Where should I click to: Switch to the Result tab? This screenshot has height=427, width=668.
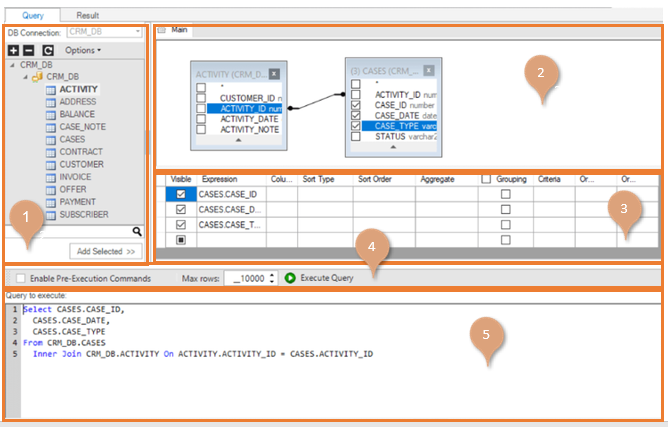click(87, 16)
